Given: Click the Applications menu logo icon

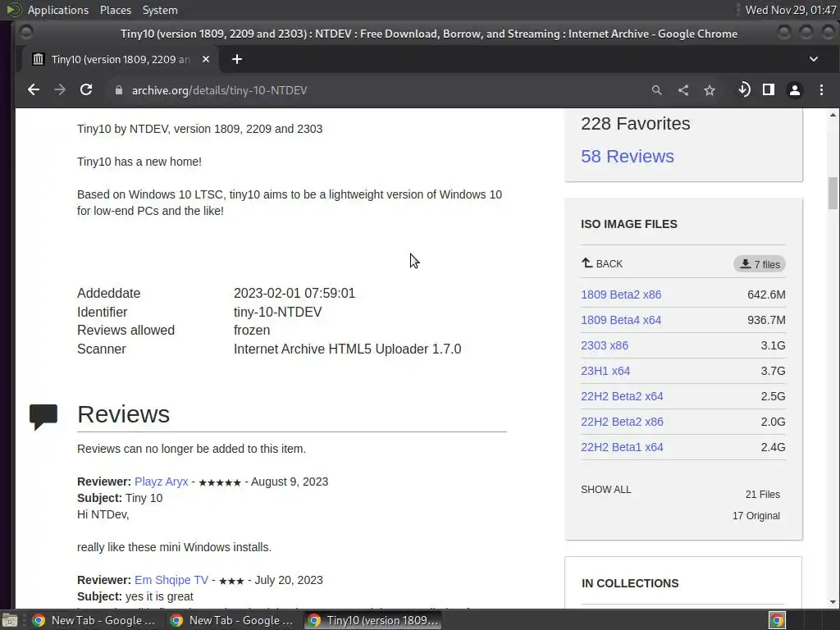Looking at the screenshot, I should tap(14, 10).
